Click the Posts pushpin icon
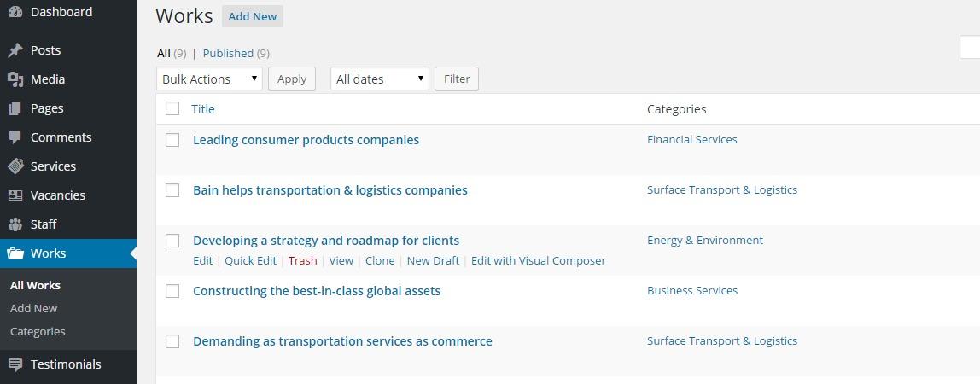 coord(15,50)
